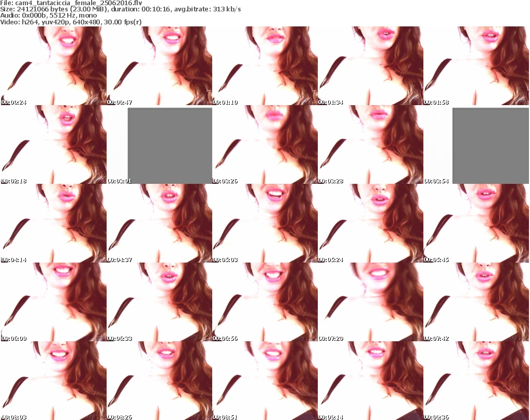
Task: View the frame stamped 00:08:51
Action: click(265, 381)
